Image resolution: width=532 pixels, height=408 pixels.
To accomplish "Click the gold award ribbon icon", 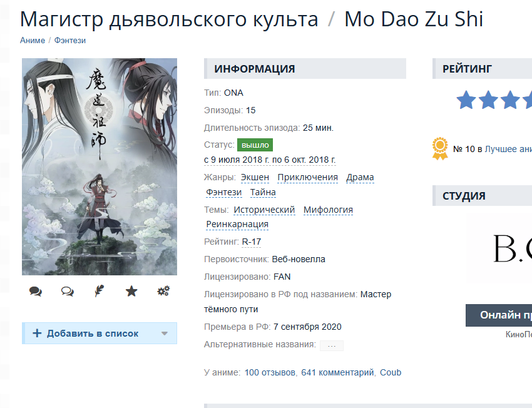I will click(x=440, y=148).
